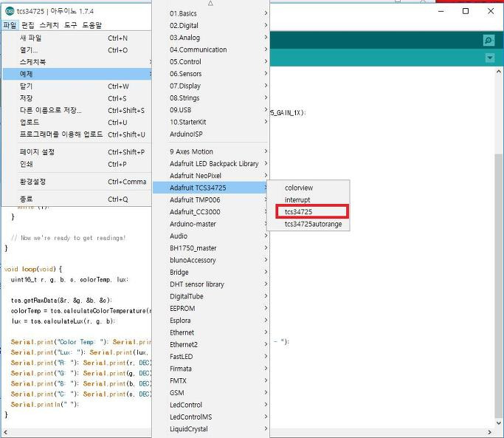Select 저장 in file menu
The width and height of the screenshot is (504, 438).
tap(77, 98)
